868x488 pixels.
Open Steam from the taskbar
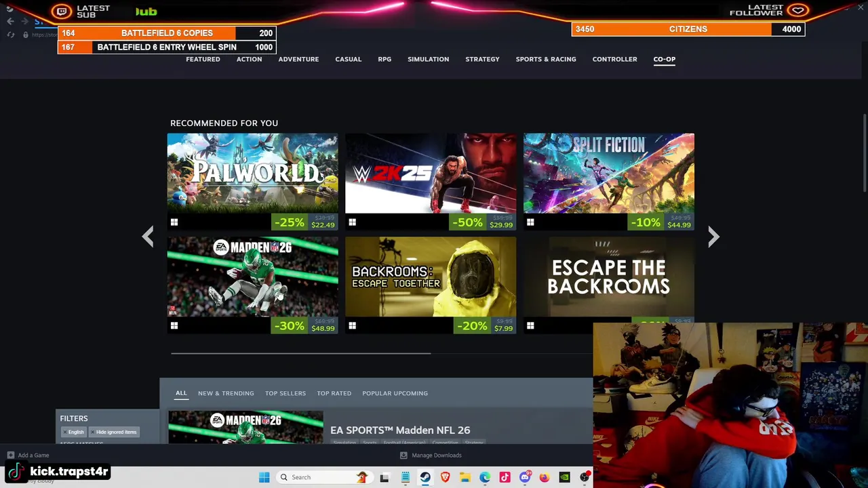(425, 477)
